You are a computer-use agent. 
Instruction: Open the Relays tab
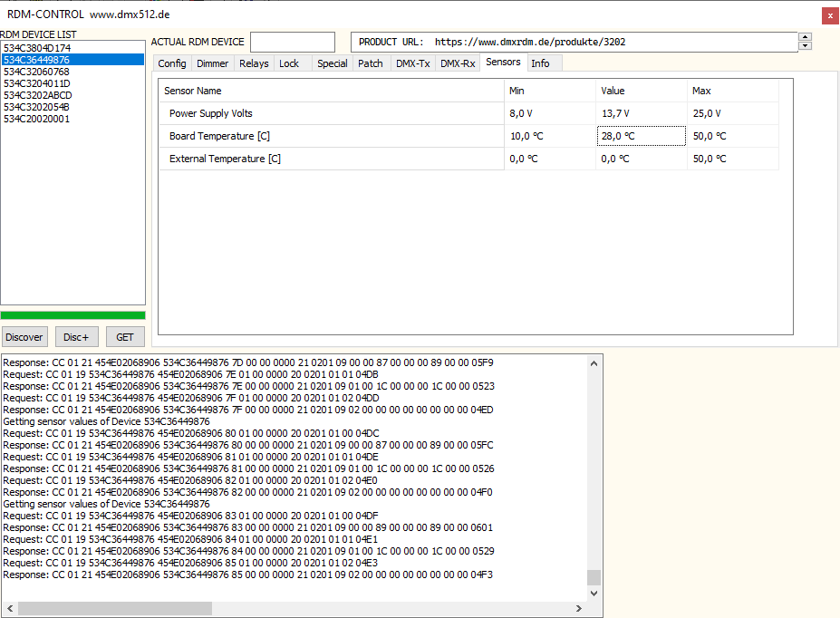coord(254,63)
